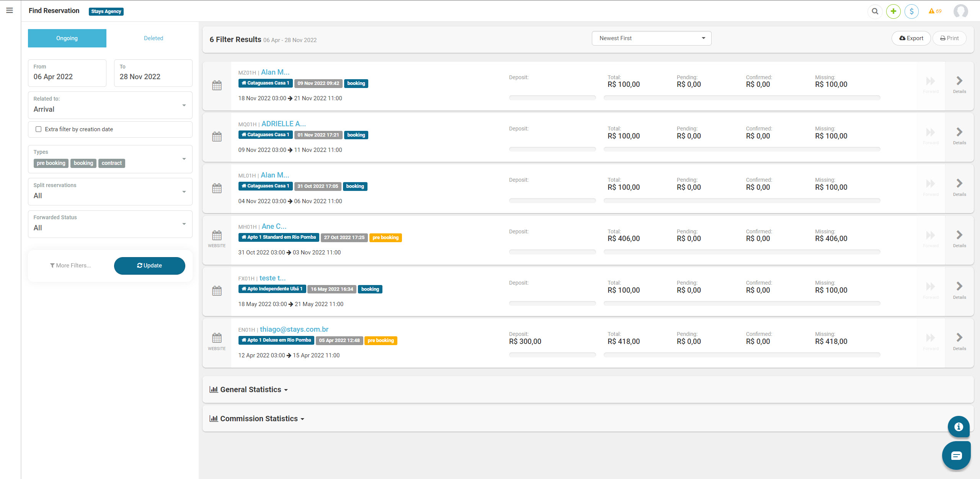Open the chat bubble support icon

956,455
